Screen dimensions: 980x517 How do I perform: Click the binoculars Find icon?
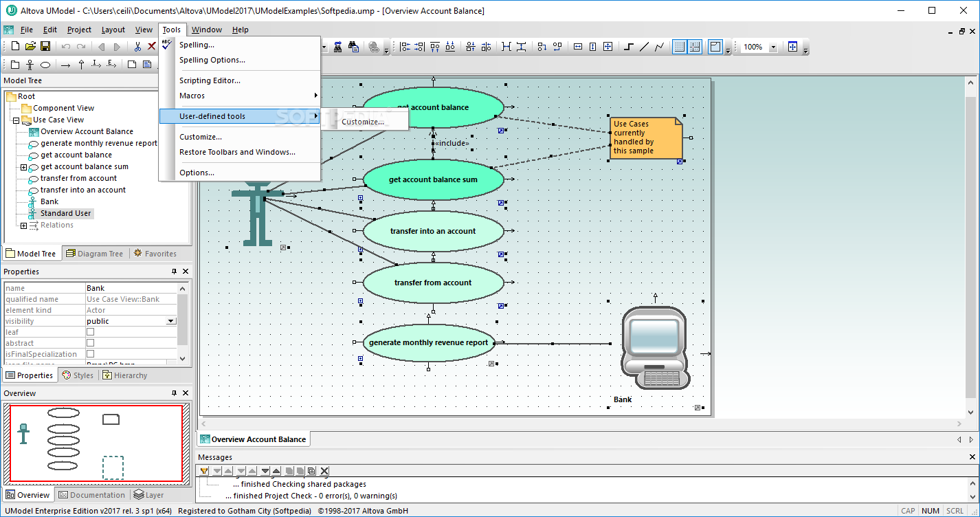point(337,47)
